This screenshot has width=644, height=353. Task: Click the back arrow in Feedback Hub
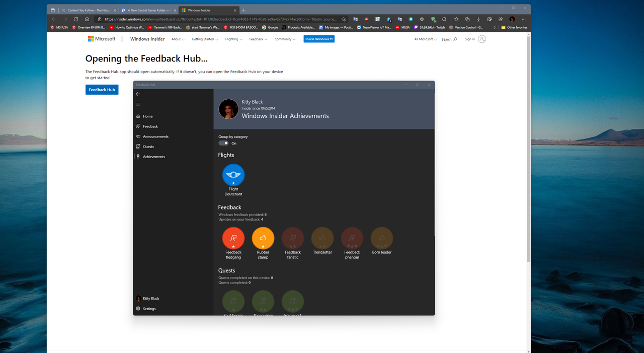[138, 94]
